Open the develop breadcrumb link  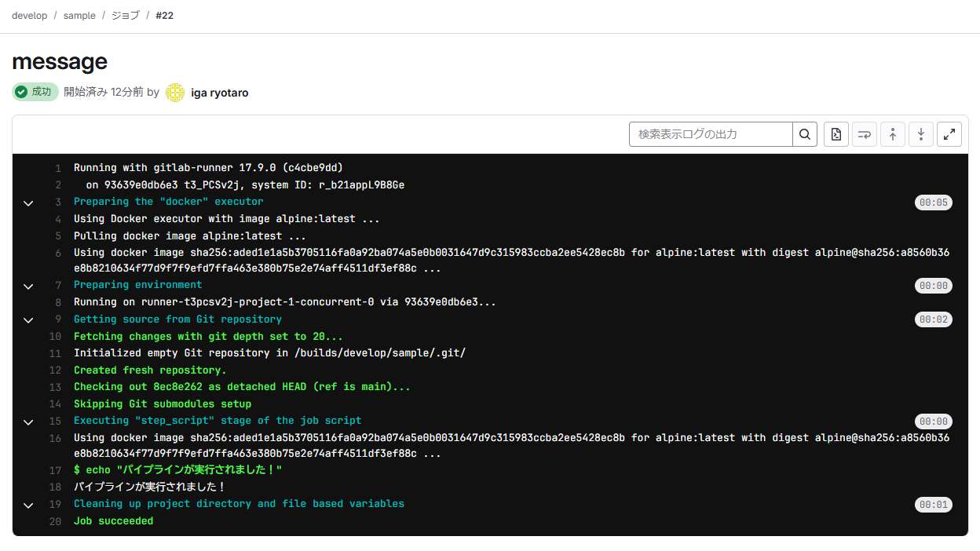coord(29,15)
